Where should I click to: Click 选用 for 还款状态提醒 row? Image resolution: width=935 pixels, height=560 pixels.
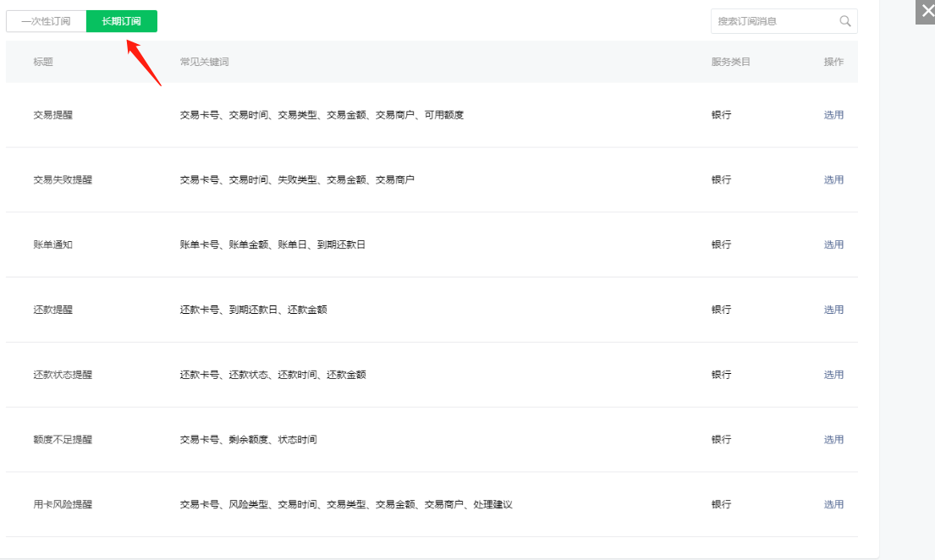[833, 375]
